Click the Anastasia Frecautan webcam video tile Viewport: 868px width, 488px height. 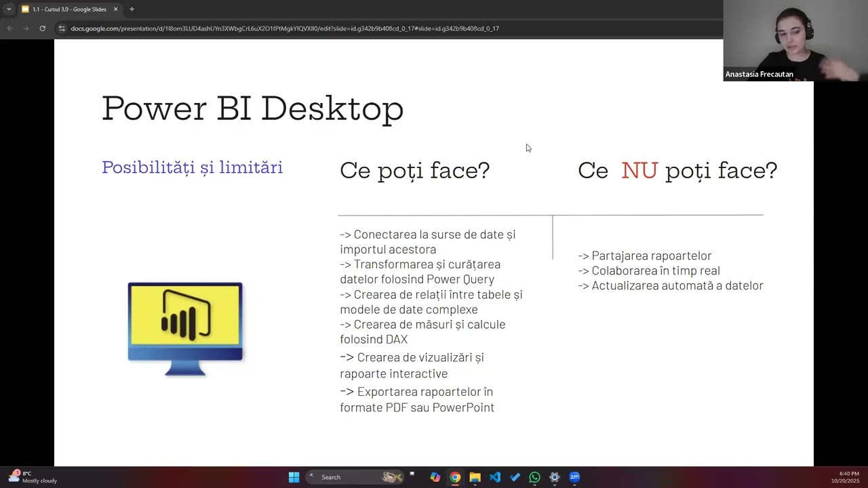795,41
